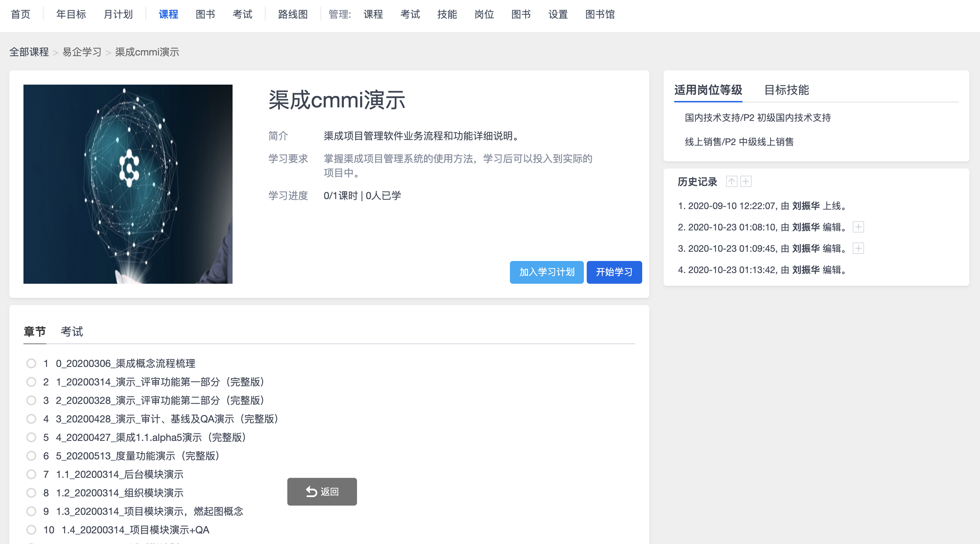
Task: Expand all history entries with plus icon
Action: tap(746, 181)
